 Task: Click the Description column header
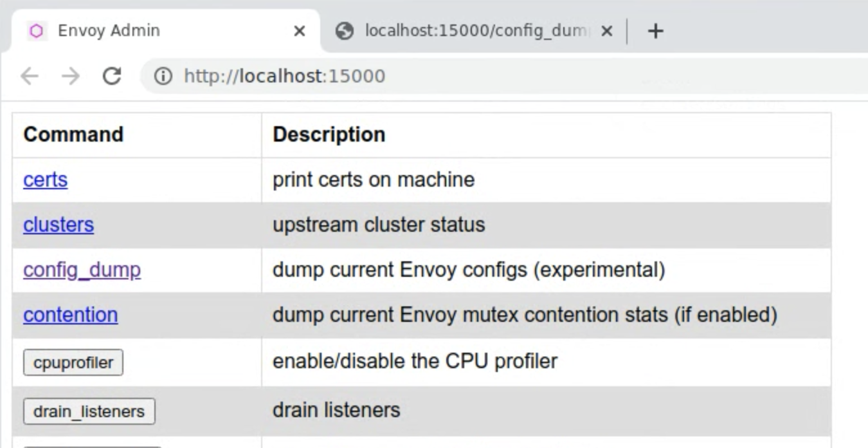coord(329,135)
